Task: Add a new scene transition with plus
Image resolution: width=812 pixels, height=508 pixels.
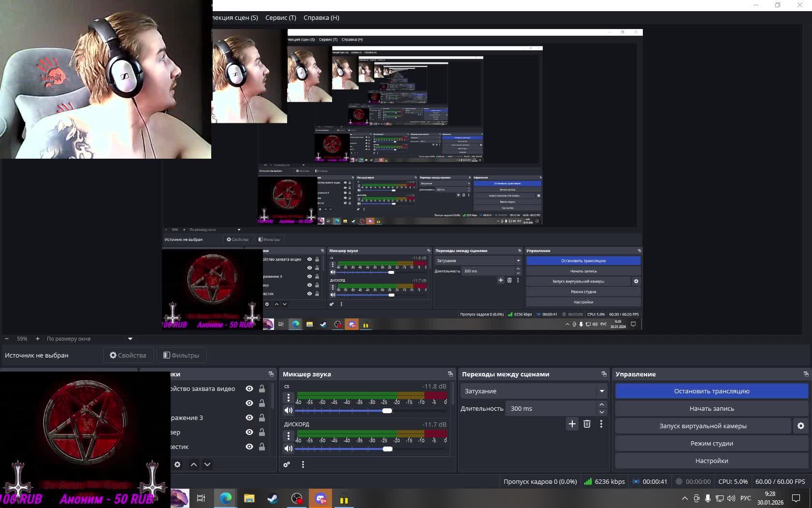Action: click(572, 424)
